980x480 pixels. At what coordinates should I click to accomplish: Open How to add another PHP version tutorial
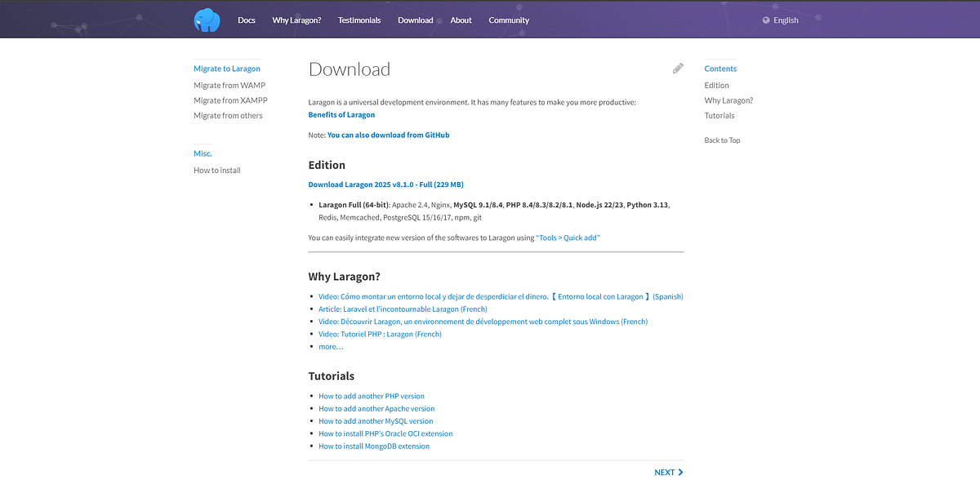coord(372,395)
